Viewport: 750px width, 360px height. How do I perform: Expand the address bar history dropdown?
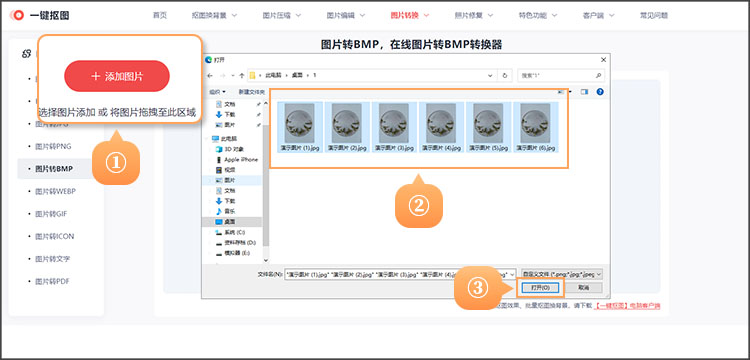490,76
